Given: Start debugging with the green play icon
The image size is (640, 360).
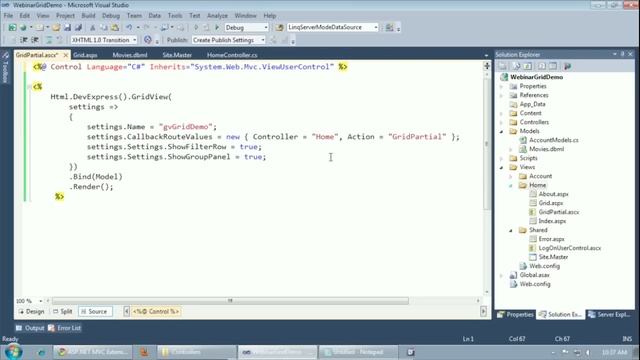Looking at the screenshot, I should pyautogui.click(x=217, y=27).
